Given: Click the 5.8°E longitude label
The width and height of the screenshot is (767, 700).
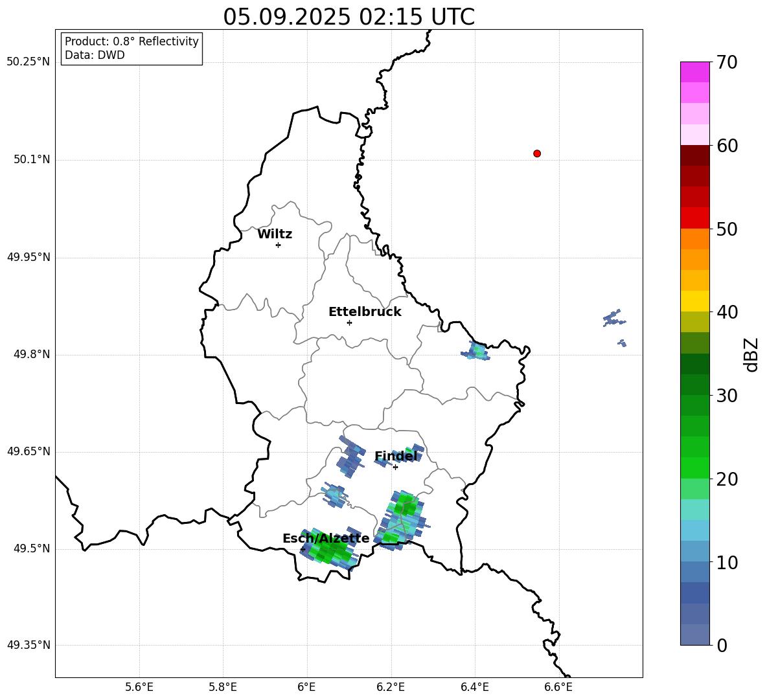Looking at the screenshot, I should click(223, 687).
